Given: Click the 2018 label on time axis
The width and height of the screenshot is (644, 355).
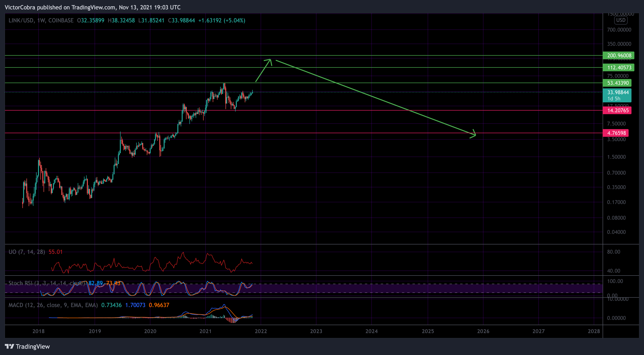Looking at the screenshot, I should (x=39, y=331).
